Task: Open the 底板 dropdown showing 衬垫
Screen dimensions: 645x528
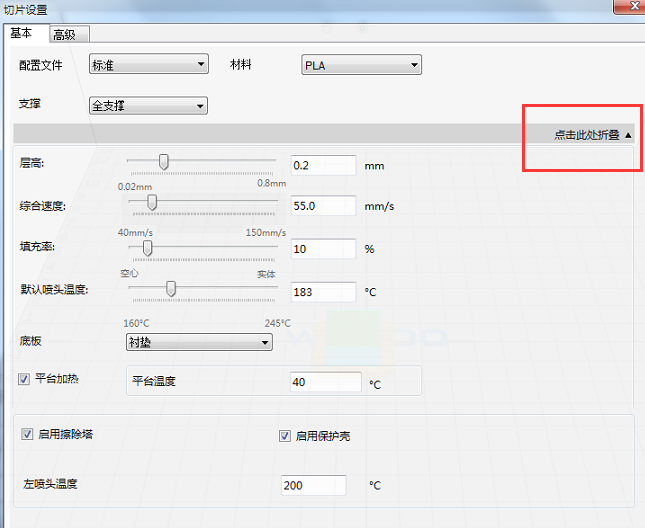Action: (198, 342)
